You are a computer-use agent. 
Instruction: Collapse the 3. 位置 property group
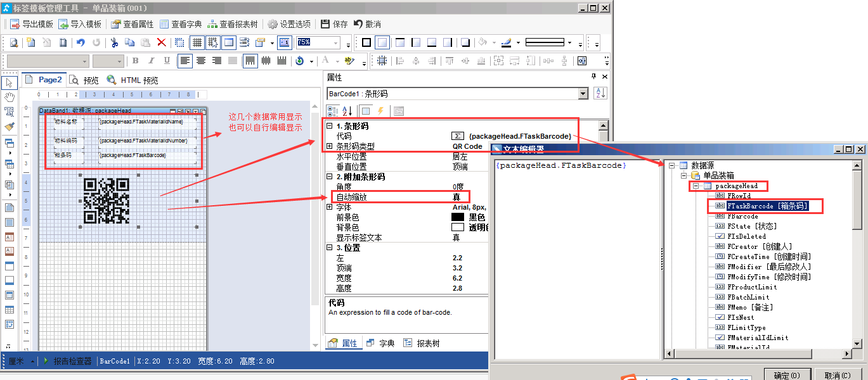click(x=330, y=248)
